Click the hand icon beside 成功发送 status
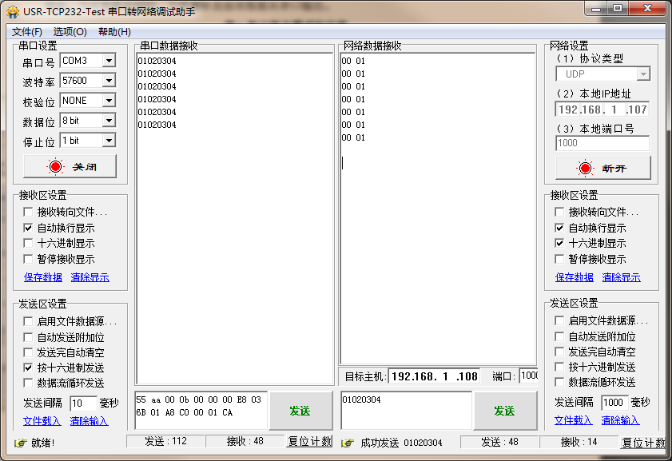 point(348,442)
